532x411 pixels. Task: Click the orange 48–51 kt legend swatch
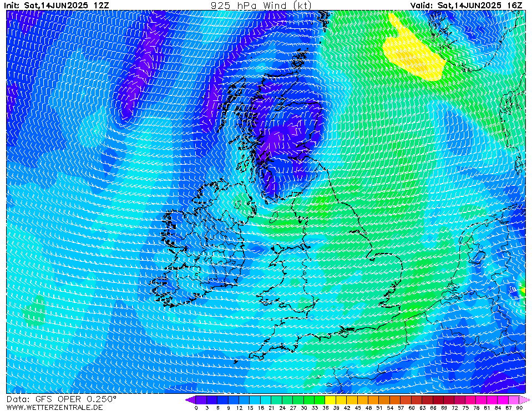(373, 399)
